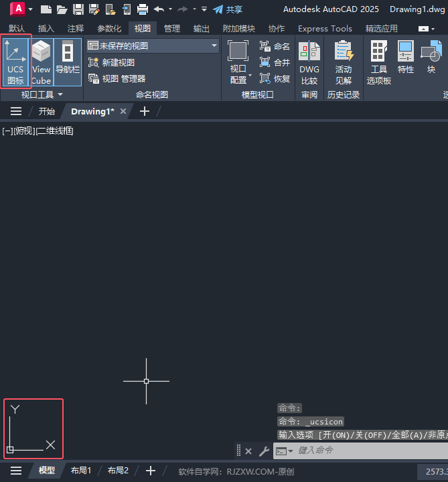Close the command line window
The width and height of the screenshot is (448, 482).
(248, 451)
